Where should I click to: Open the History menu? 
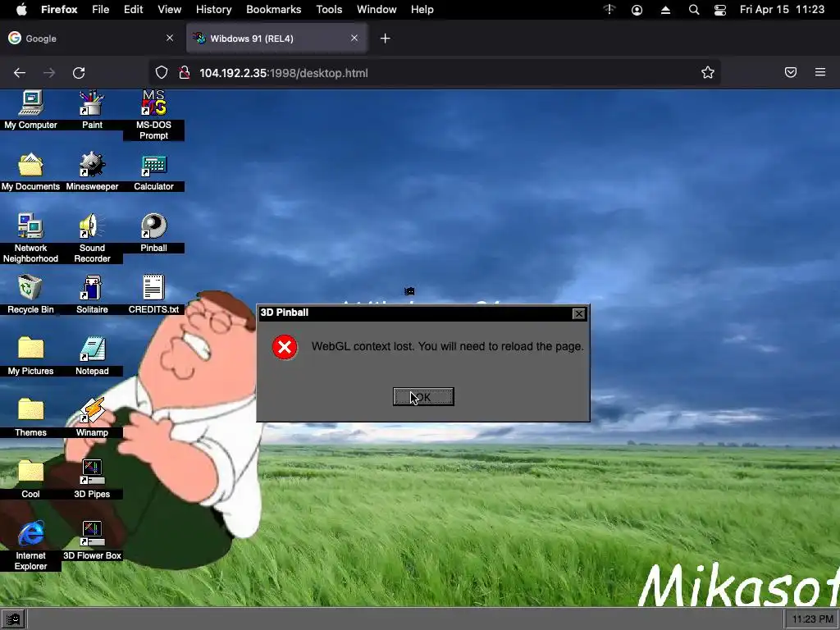coord(214,10)
